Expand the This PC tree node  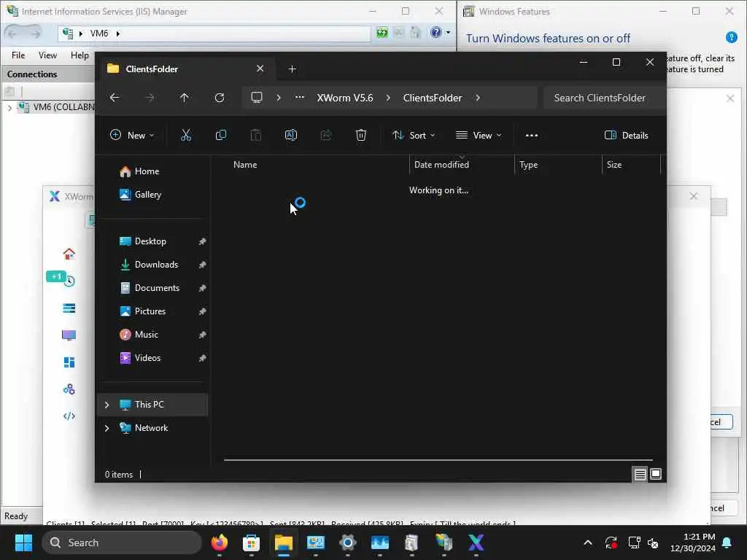107,405
